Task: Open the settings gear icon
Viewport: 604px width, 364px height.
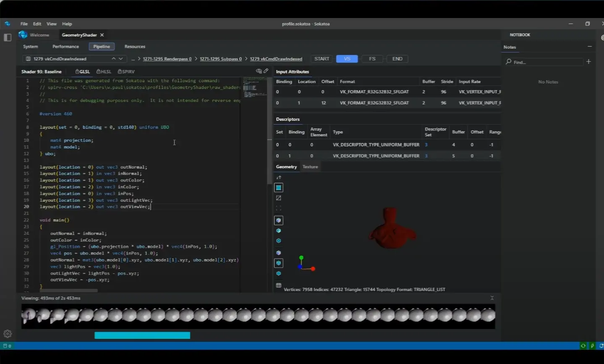Action: pos(8,334)
